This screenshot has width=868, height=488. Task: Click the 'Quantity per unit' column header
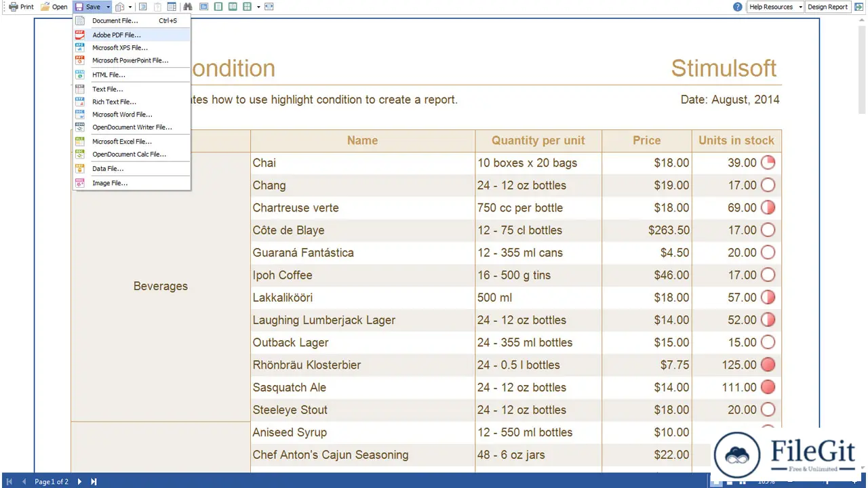click(x=538, y=140)
